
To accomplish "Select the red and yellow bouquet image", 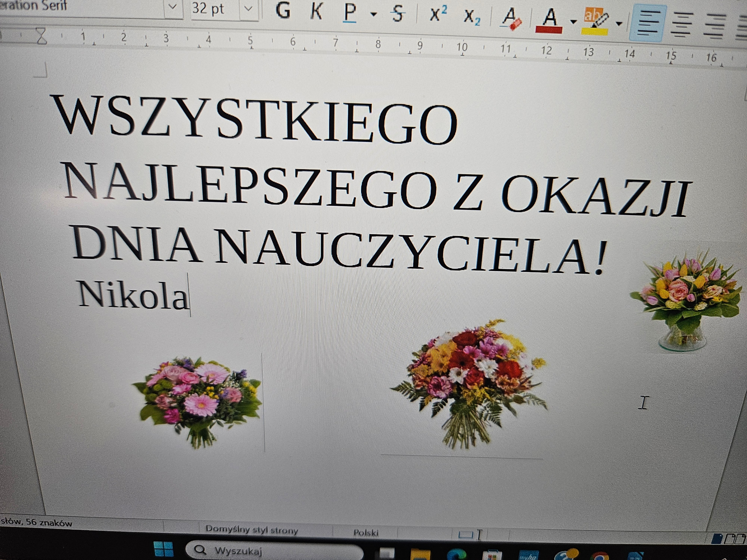I will [468, 384].
